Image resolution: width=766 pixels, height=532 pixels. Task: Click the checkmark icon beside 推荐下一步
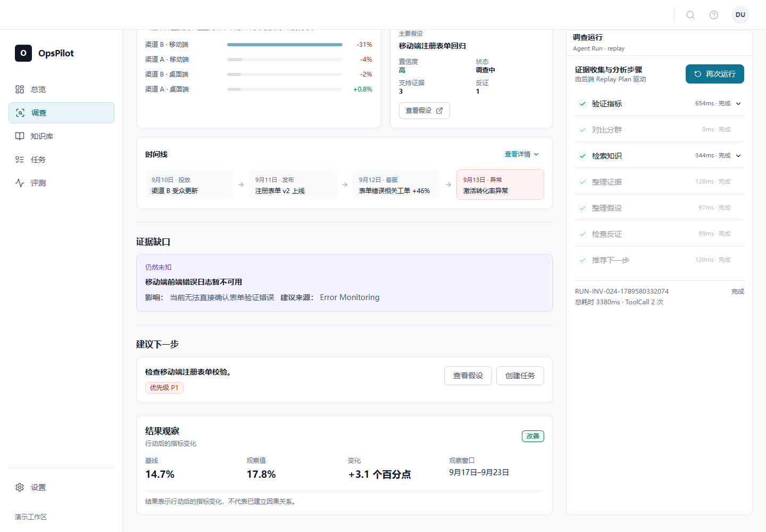click(x=582, y=260)
